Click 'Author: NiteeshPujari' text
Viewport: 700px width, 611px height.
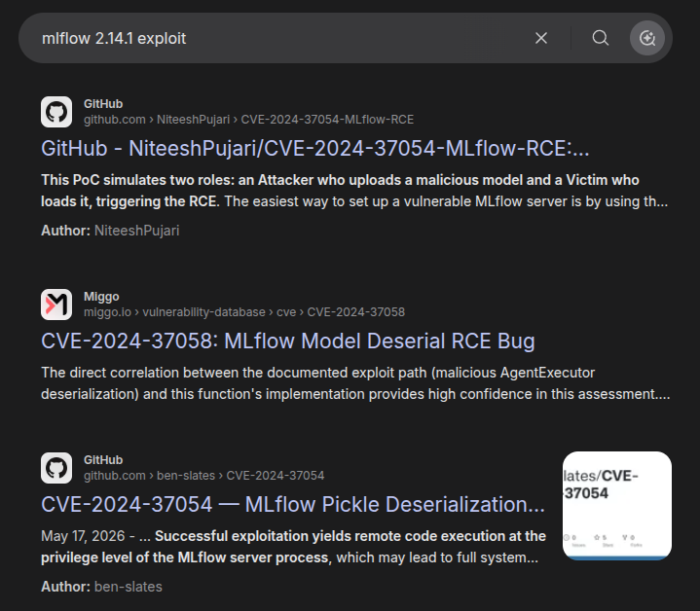[x=110, y=231]
